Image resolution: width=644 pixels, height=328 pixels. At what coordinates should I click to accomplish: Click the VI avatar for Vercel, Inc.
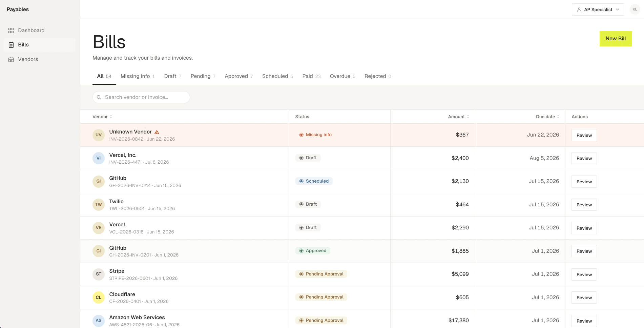pos(99,158)
